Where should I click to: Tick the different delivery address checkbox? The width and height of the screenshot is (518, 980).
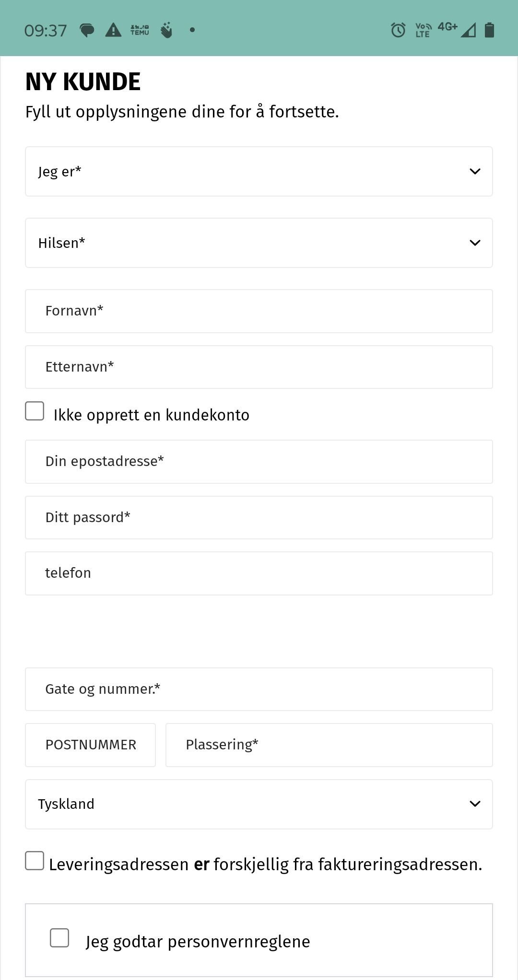click(x=35, y=861)
